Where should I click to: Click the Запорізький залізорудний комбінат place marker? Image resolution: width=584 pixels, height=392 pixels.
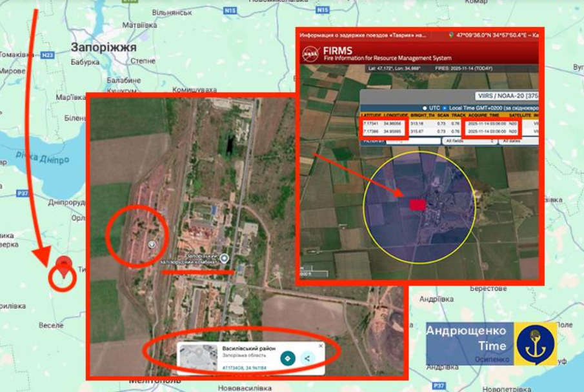pyautogui.click(x=224, y=259)
